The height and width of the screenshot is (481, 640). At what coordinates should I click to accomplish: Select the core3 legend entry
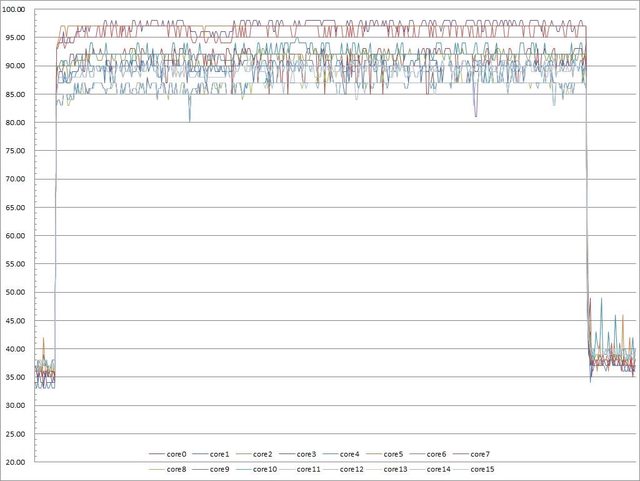point(308,454)
